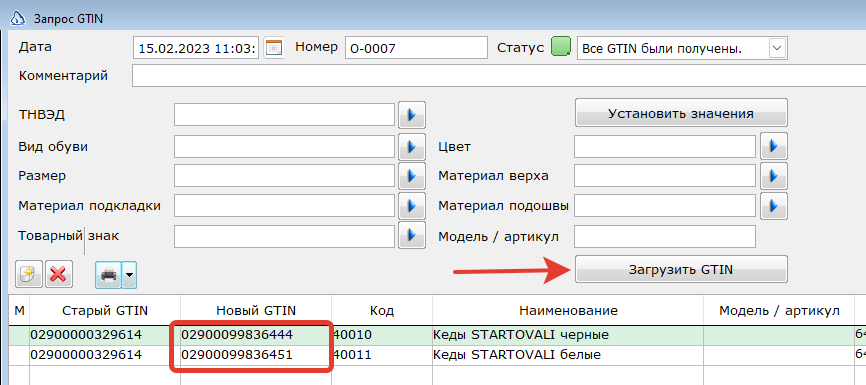Click the Цвет input field
This screenshot has height=385, width=866.
(x=665, y=146)
